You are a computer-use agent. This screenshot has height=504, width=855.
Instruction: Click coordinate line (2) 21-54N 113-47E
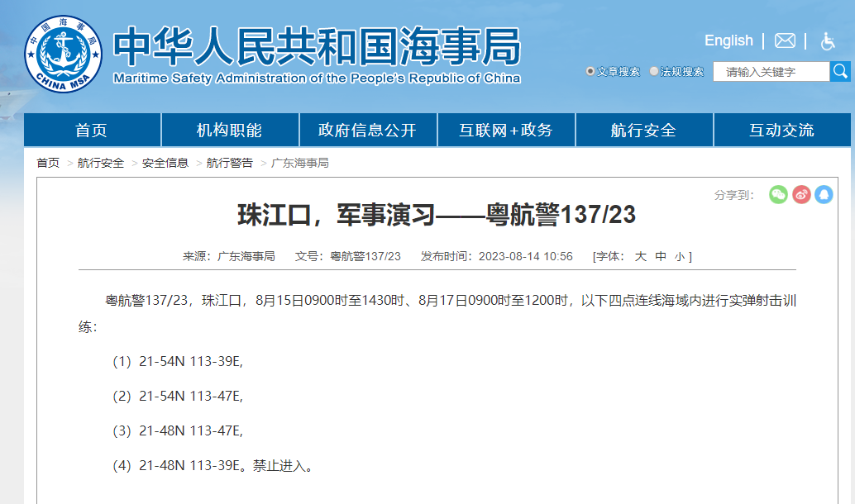click(178, 396)
